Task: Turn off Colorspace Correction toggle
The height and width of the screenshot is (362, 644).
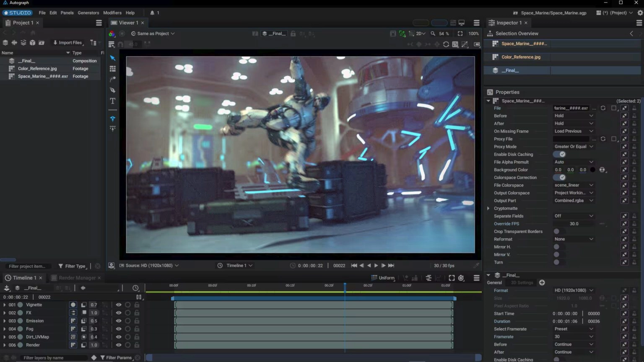Action: coord(559,178)
